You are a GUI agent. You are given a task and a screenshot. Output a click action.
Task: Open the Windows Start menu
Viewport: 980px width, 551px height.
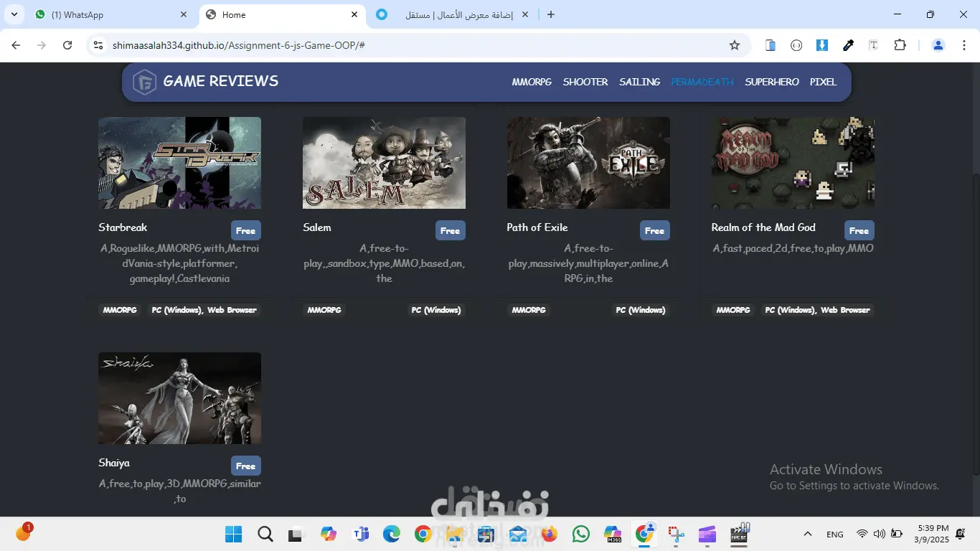(233, 534)
